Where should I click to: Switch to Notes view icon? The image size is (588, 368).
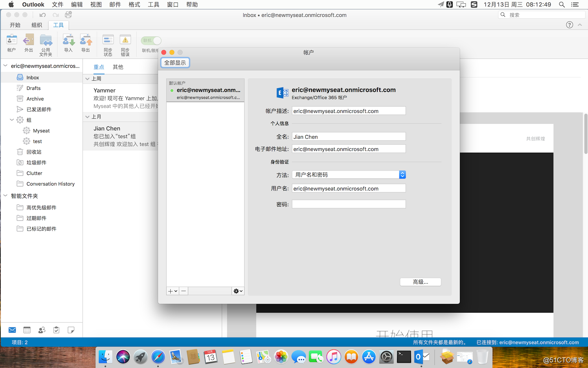[x=71, y=330]
